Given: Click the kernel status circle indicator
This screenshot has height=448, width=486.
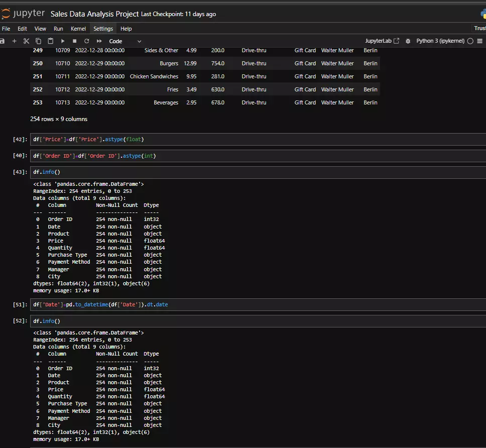Looking at the screenshot, I should [470, 41].
